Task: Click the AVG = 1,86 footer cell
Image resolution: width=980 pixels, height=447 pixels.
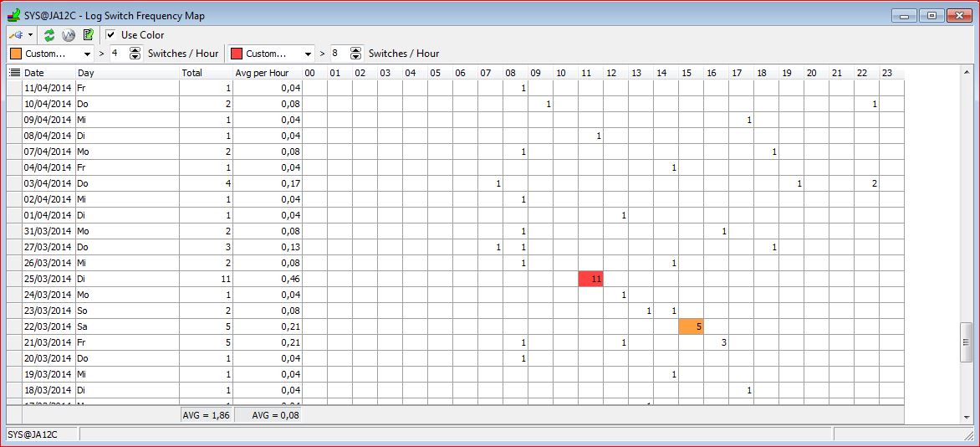Action: [207, 414]
